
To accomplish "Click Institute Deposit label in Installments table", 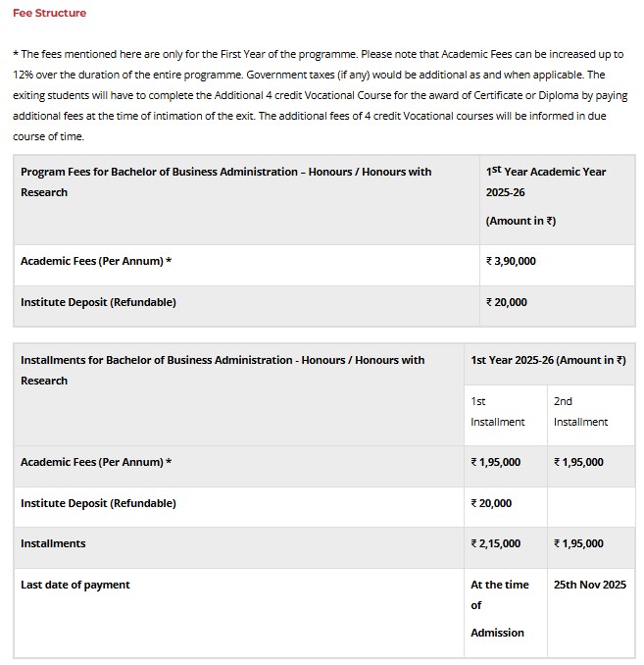I will click(98, 503).
